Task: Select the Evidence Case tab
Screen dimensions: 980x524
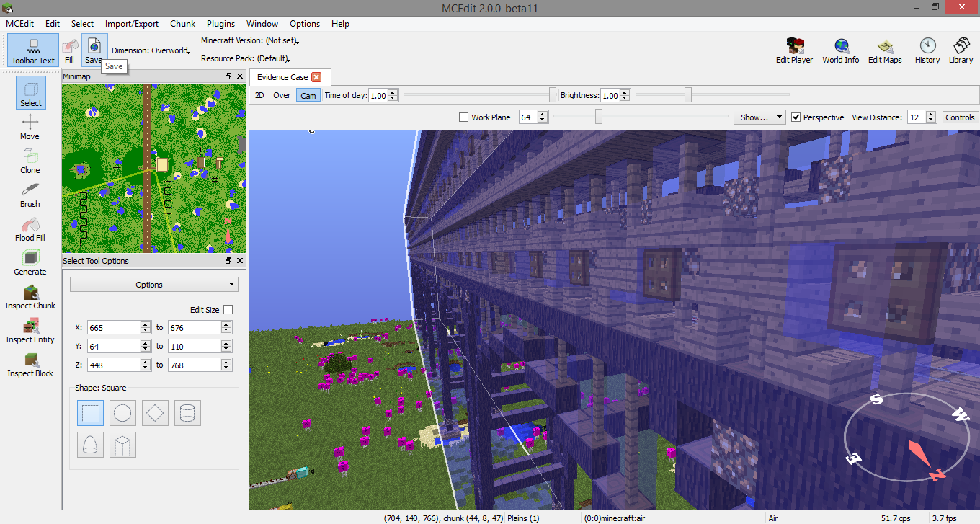Action: (x=289, y=77)
